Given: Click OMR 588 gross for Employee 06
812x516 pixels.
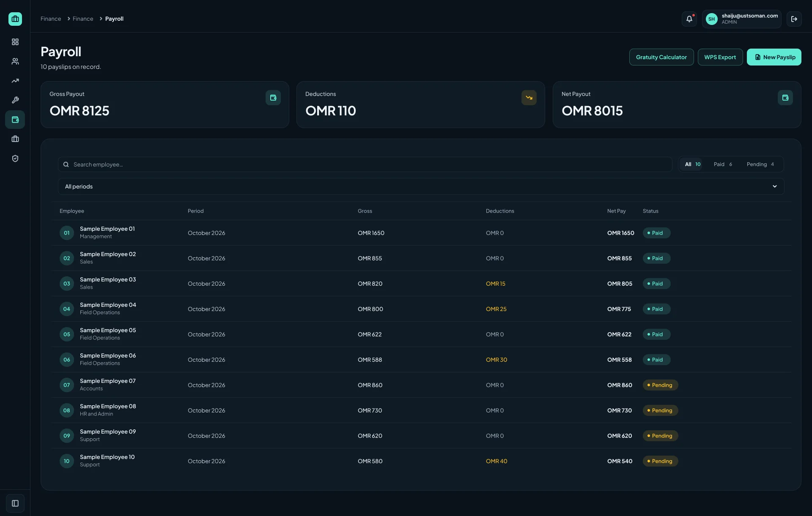Looking at the screenshot, I should pos(370,360).
